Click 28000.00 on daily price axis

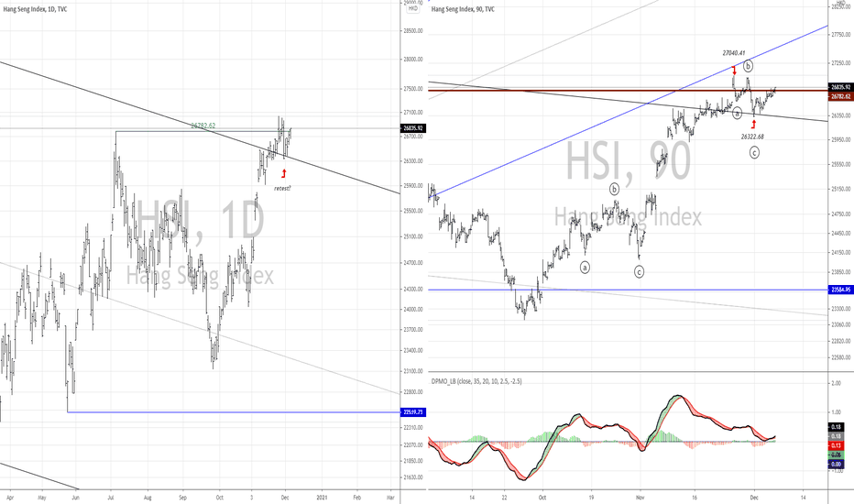(x=413, y=60)
